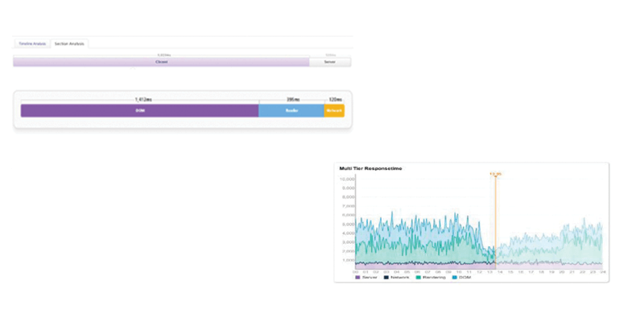This screenshot has height=322, width=644.
Task: Click hour 24 on the chart x-axis
Action: point(601,272)
